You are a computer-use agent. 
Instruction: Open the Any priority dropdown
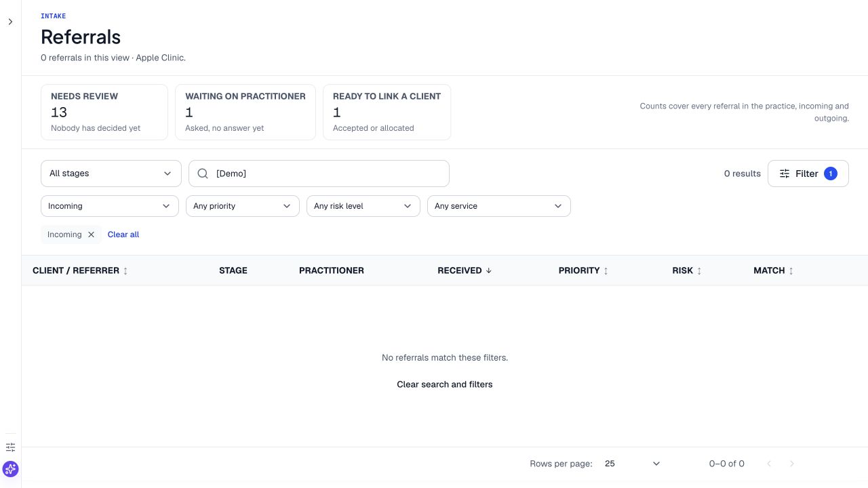pos(243,206)
